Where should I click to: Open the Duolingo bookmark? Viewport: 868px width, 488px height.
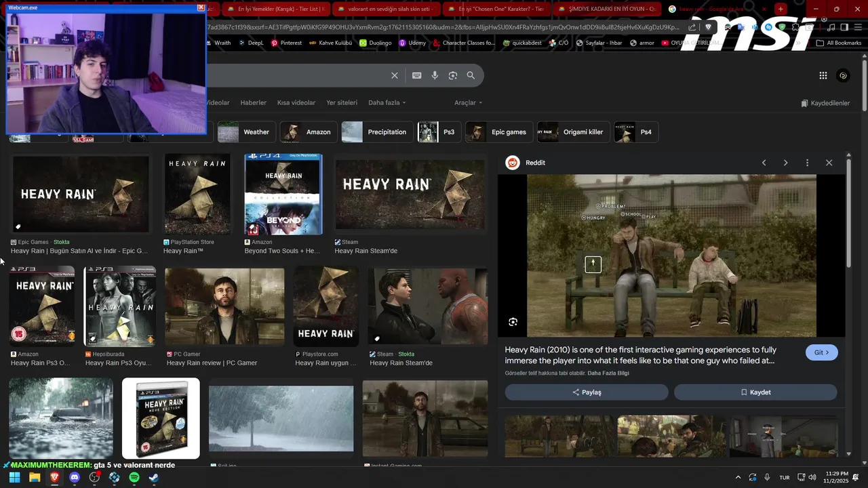(x=375, y=43)
